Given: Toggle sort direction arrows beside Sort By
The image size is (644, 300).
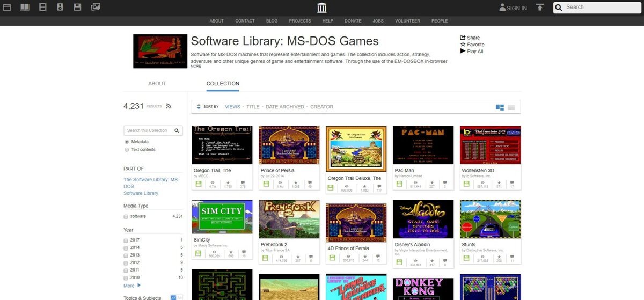Looking at the screenshot, I should pyautogui.click(x=199, y=107).
